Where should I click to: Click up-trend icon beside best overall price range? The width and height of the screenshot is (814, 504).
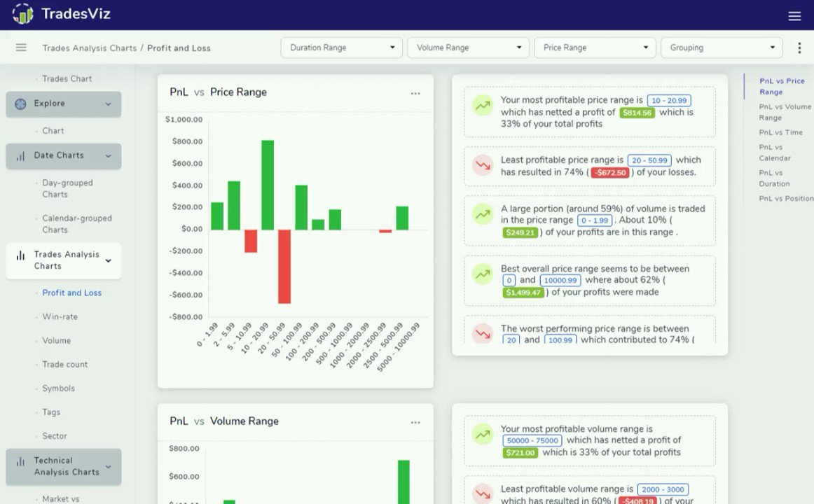[x=483, y=274]
